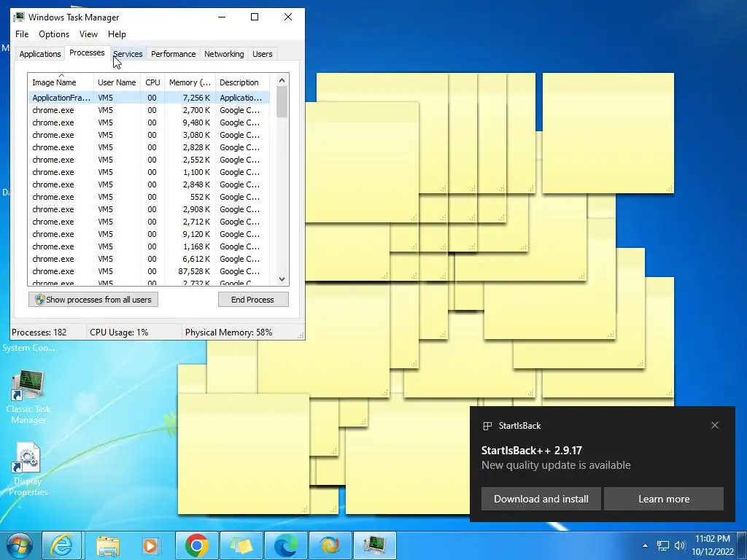Select chrome.exe row using 552 K
The width and height of the screenshot is (747, 560).
click(x=149, y=197)
